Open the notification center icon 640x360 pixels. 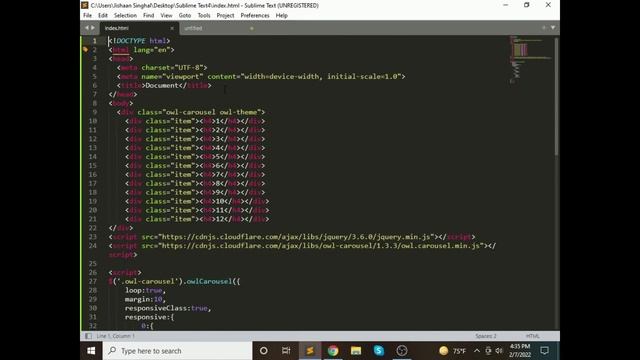pos(544,351)
